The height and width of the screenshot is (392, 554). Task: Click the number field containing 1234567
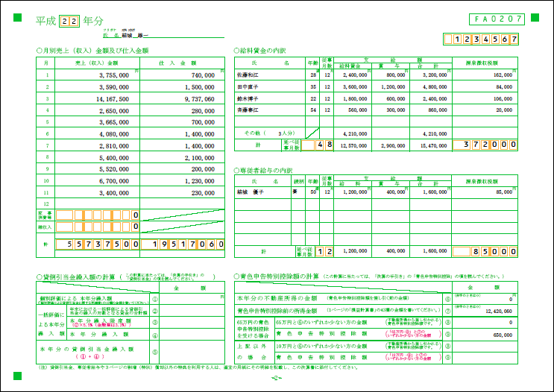click(x=481, y=39)
